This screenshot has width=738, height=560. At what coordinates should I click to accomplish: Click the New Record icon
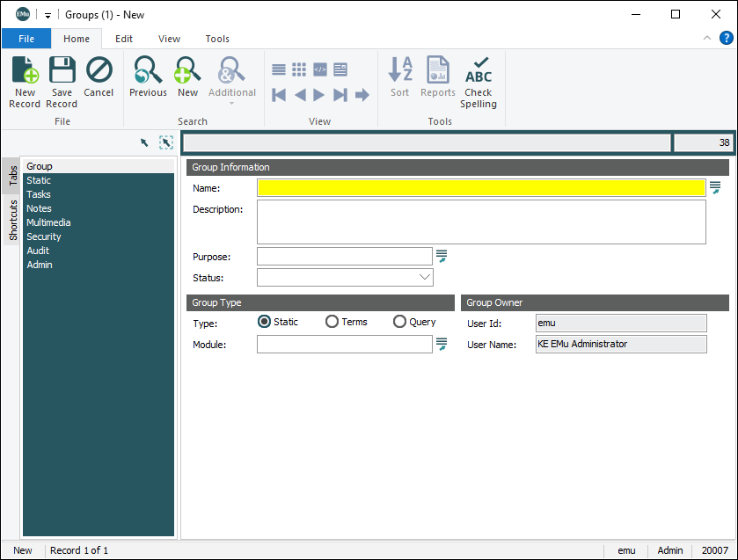tap(25, 81)
